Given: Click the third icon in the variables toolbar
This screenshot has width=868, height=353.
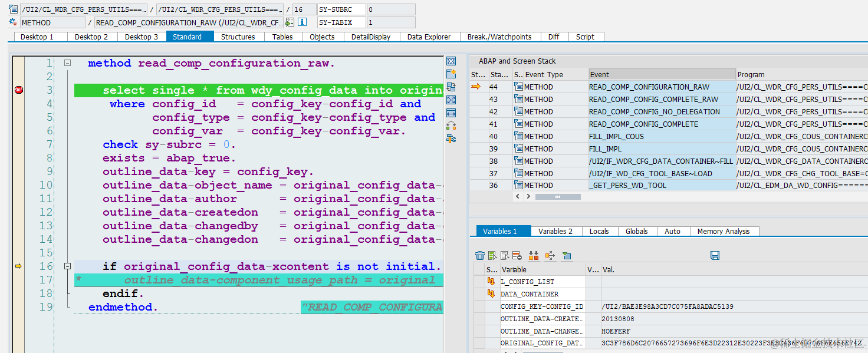Looking at the screenshot, I should 505,255.
